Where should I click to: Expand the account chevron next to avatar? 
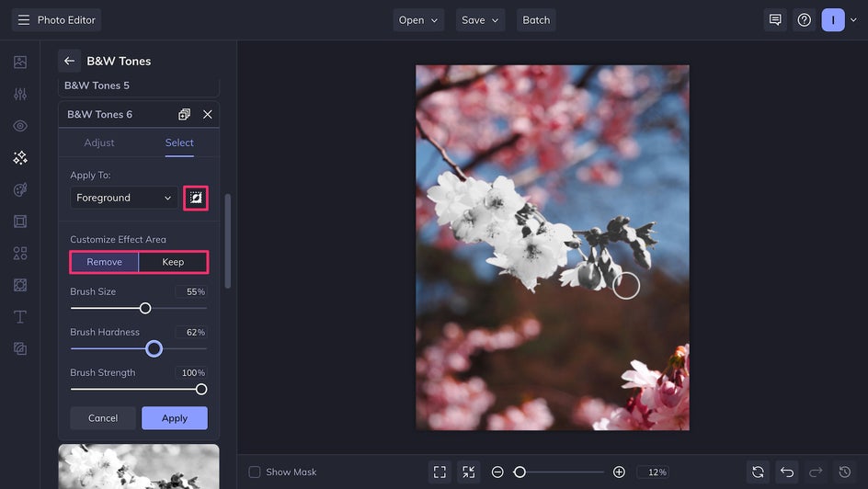853,20
